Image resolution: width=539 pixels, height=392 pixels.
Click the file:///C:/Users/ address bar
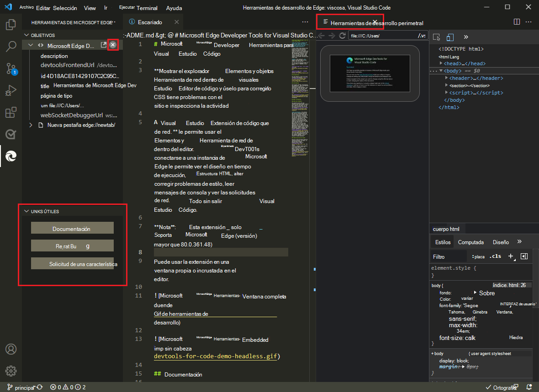tap(388, 36)
